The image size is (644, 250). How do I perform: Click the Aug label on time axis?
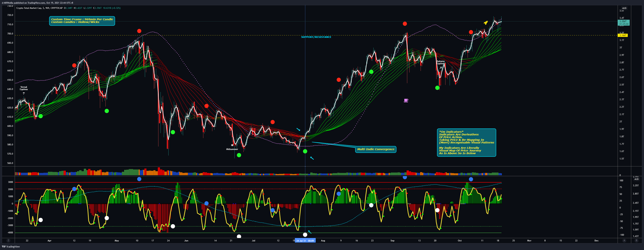pyautogui.click(x=323, y=240)
